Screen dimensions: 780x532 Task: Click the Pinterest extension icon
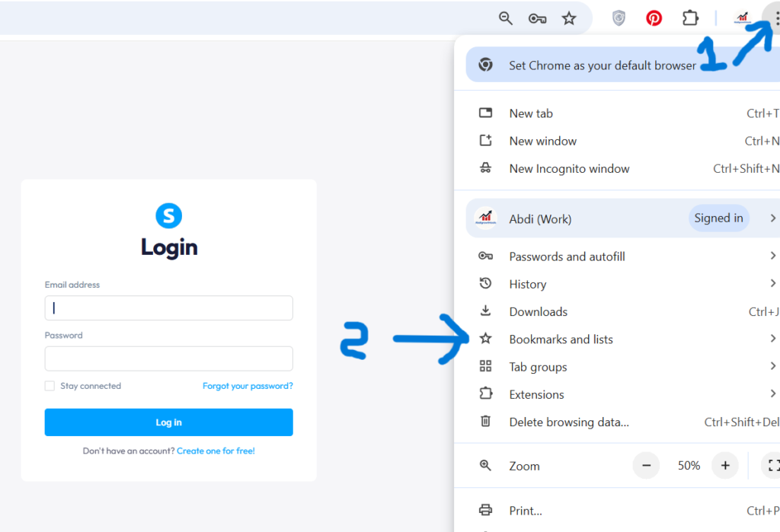pos(654,18)
